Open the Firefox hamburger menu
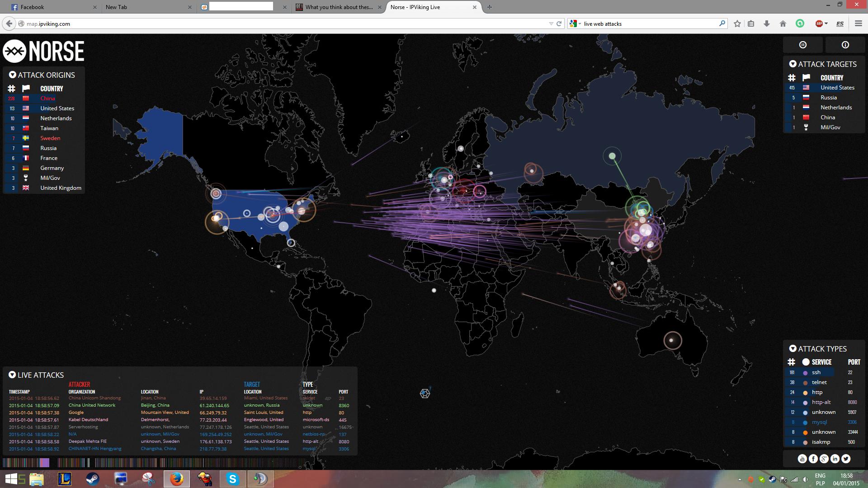The image size is (868, 488). click(x=858, y=23)
